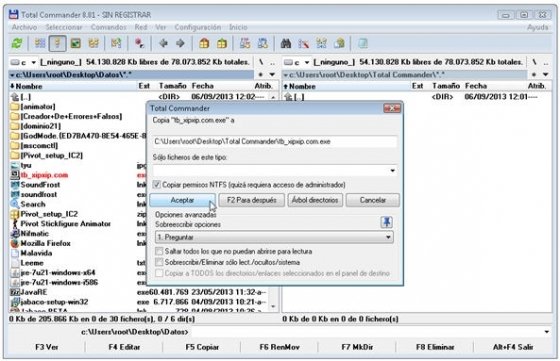
Task: Select the 'Mozilla Firefox' file row
Action: (78, 243)
